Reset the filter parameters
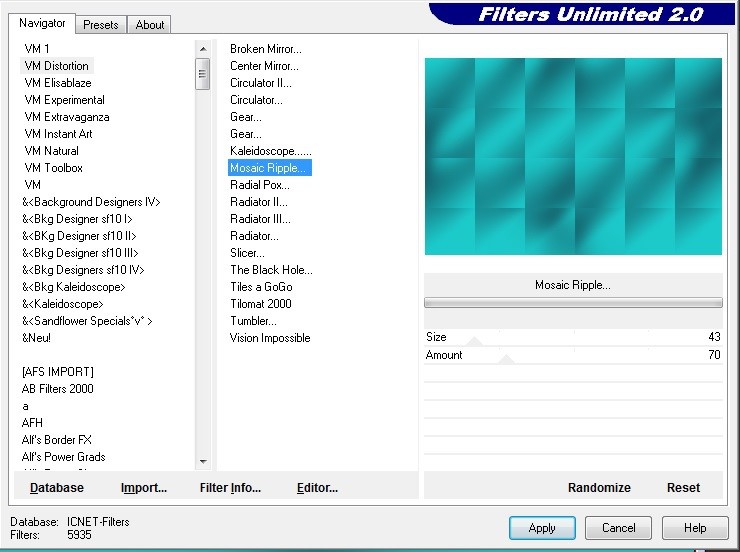 coord(683,487)
